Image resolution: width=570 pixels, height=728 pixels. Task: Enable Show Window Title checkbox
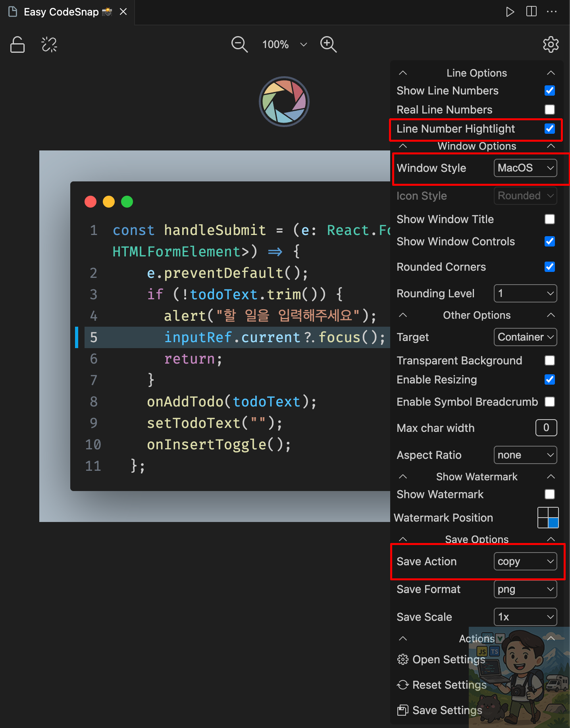pyautogui.click(x=550, y=219)
